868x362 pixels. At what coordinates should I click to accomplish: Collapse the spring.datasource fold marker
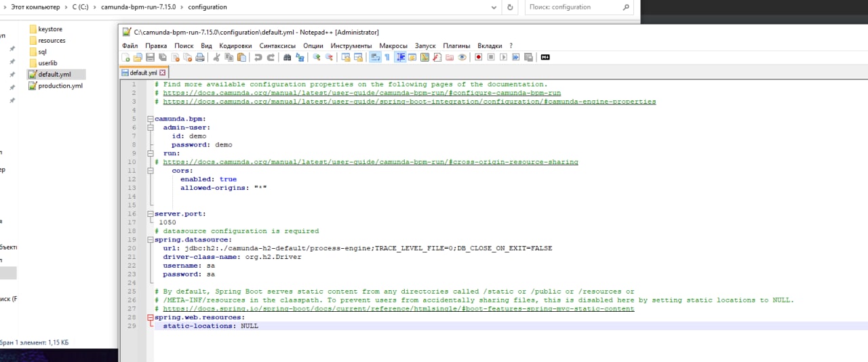150,239
